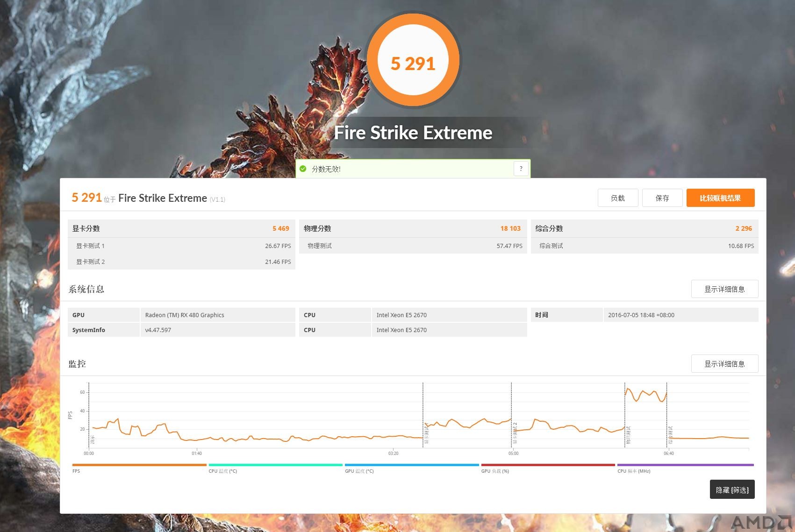This screenshot has height=532, width=795.
Task: Click the 系统信息 section heading
Action: coord(86,289)
